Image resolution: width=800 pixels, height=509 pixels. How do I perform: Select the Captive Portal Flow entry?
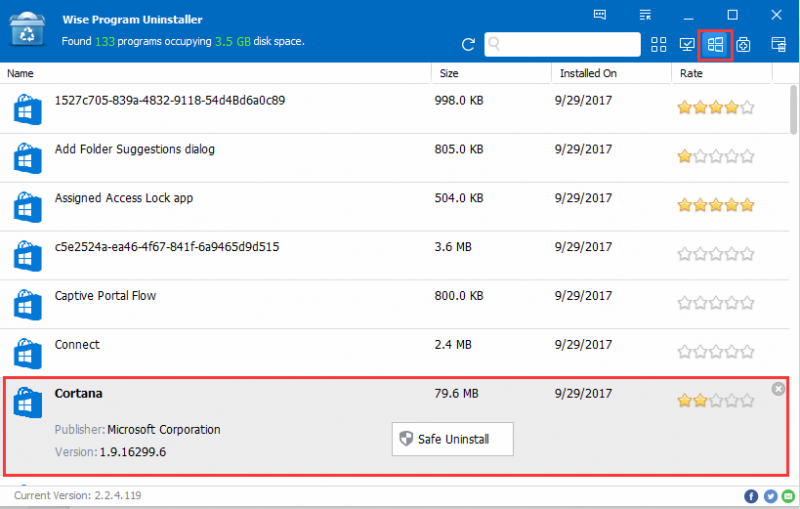pos(395,304)
